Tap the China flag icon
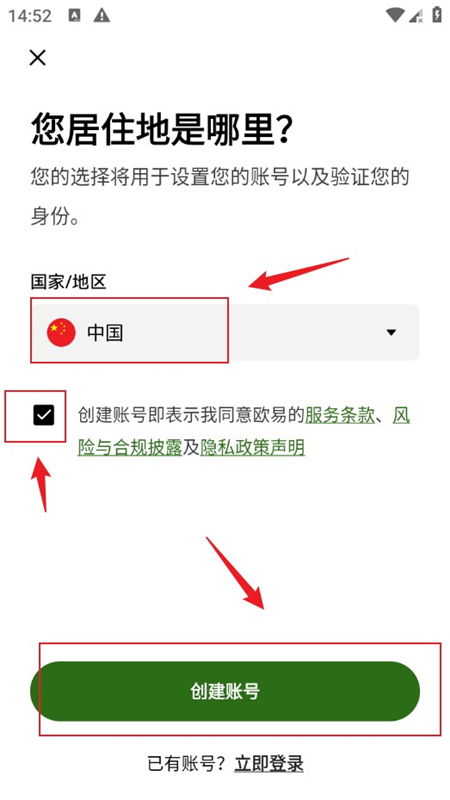The height and width of the screenshot is (800, 450). [x=61, y=333]
